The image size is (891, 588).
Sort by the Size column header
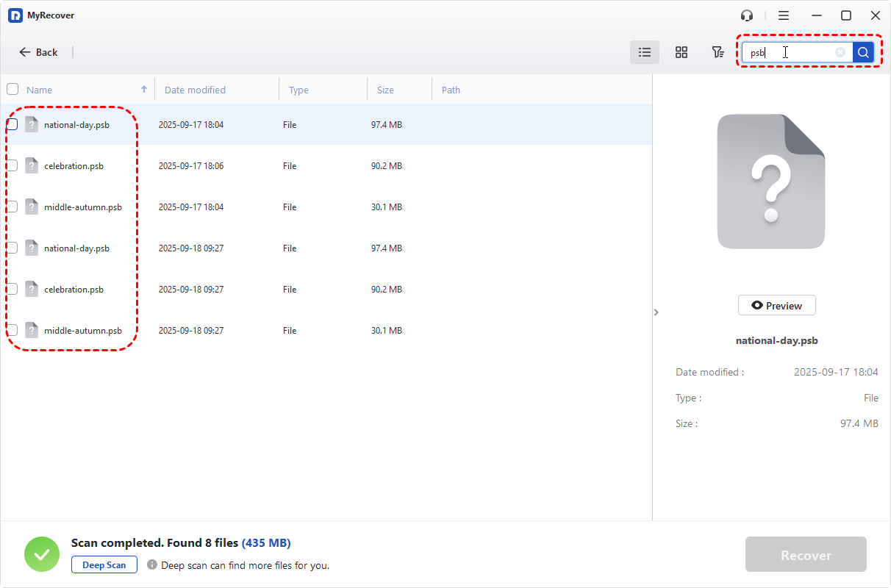point(385,90)
